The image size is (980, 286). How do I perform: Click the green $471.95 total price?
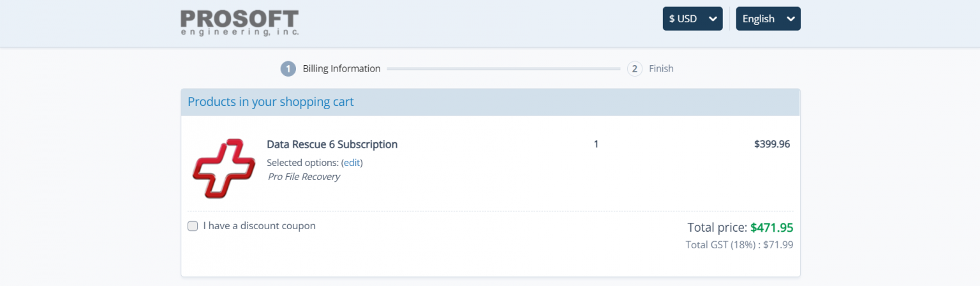[771, 228]
